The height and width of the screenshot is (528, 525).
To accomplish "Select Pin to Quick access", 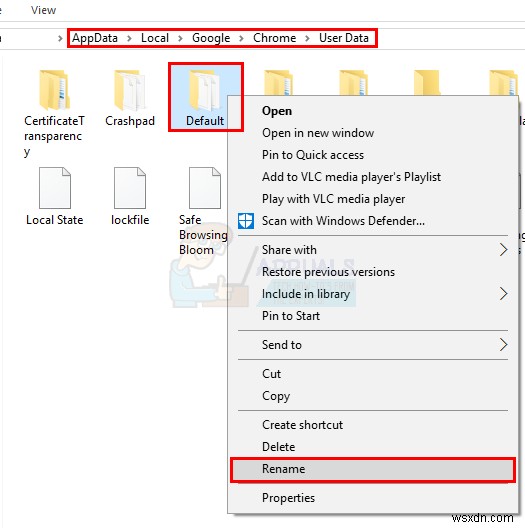I will 373,155.
